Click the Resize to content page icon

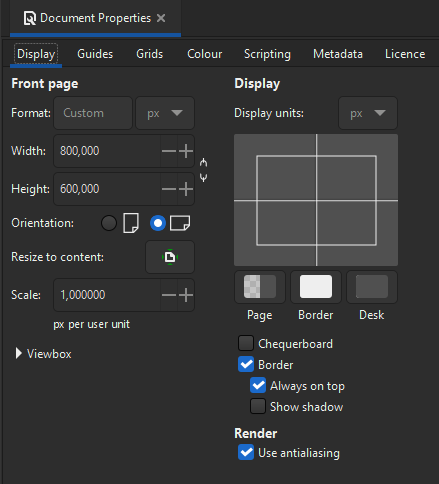coord(170,257)
